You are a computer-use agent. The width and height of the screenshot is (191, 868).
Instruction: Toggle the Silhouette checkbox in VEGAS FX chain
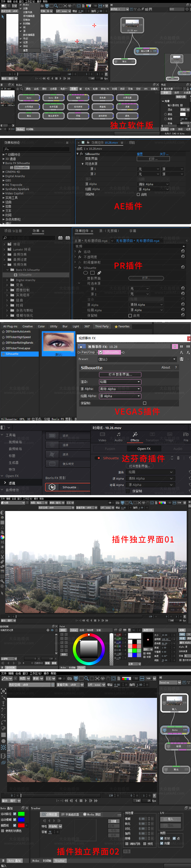[101, 352]
